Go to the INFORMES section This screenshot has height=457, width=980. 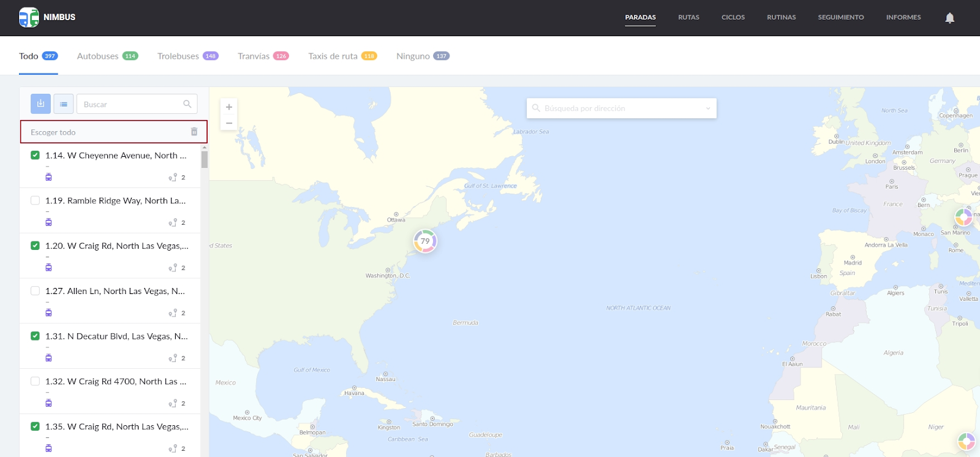coord(903,17)
